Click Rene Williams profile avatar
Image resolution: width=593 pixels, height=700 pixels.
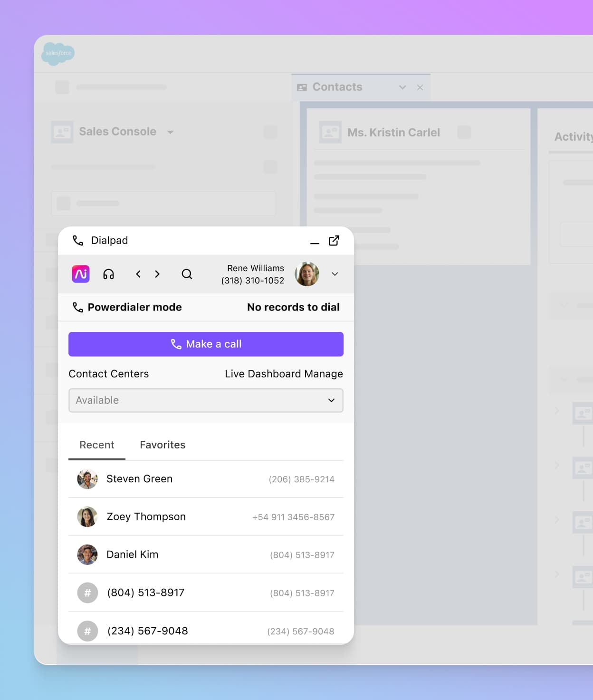(x=307, y=274)
